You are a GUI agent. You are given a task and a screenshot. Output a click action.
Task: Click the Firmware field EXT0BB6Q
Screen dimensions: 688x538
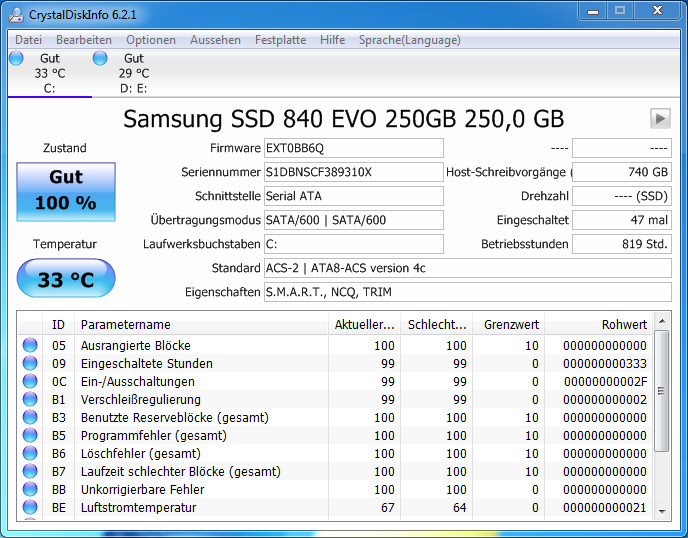(x=354, y=148)
